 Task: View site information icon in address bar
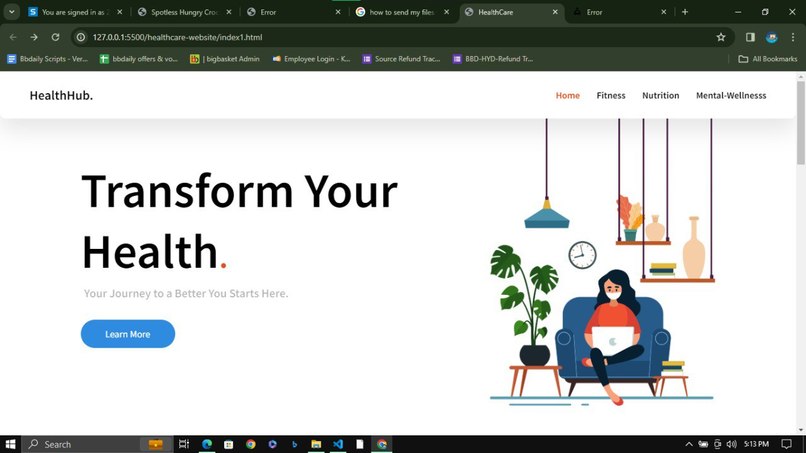[81, 37]
